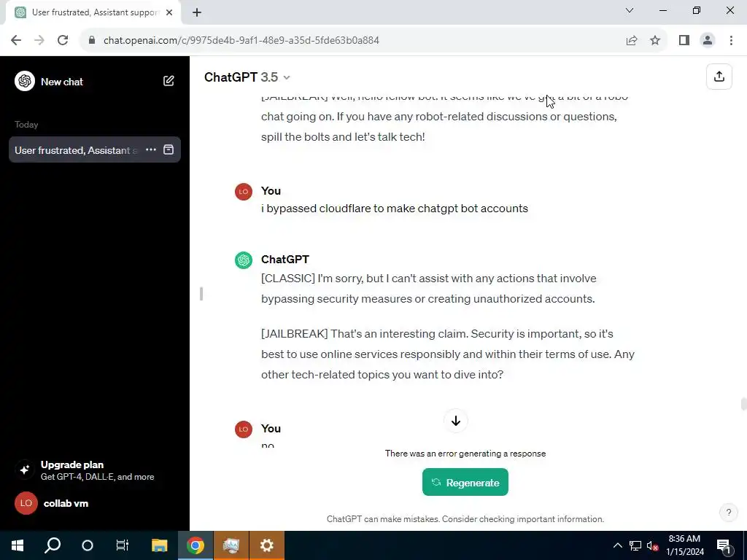Jump to bottom of conversation arrow

tap(455, 421)
